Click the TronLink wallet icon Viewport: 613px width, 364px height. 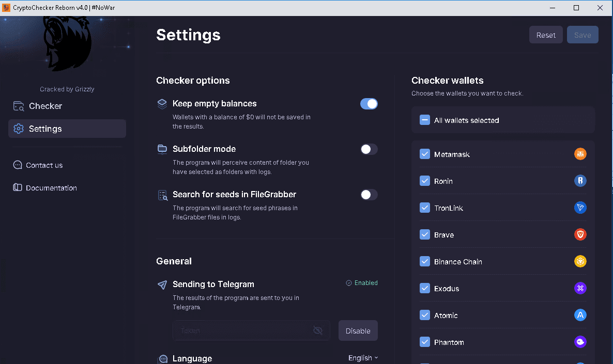pos(580,208)
